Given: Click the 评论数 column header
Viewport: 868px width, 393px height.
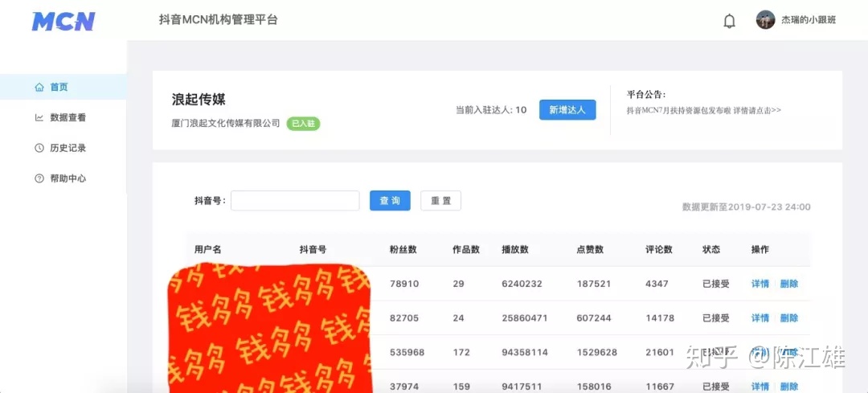Looking at the screenshot, I should point(659,250).
